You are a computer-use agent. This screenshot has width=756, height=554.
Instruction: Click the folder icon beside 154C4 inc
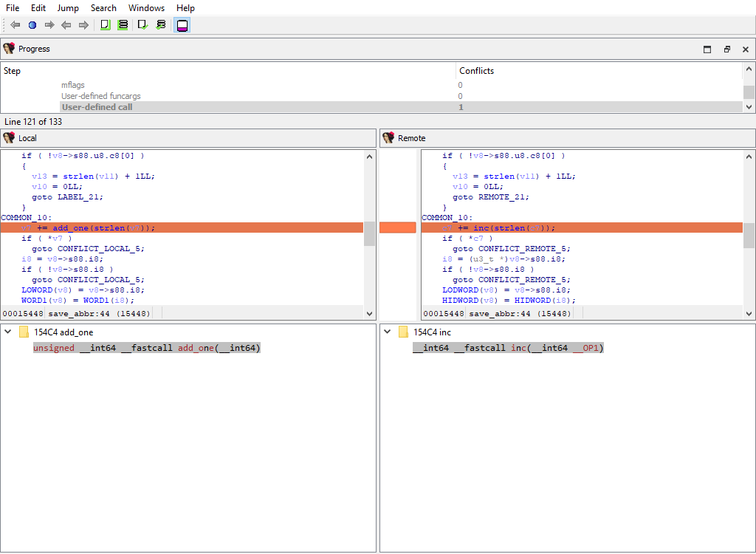(403, 332)
